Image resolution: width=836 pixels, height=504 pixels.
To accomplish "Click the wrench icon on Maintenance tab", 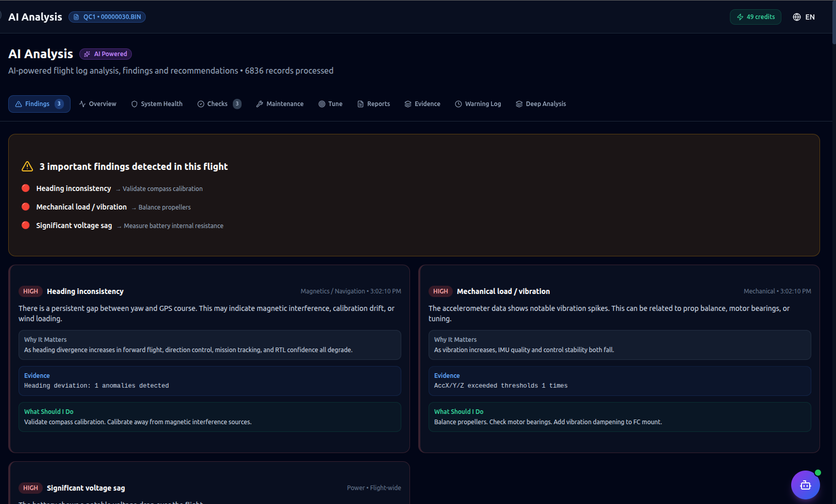I will pyautogui.click(x=260, y=104).
